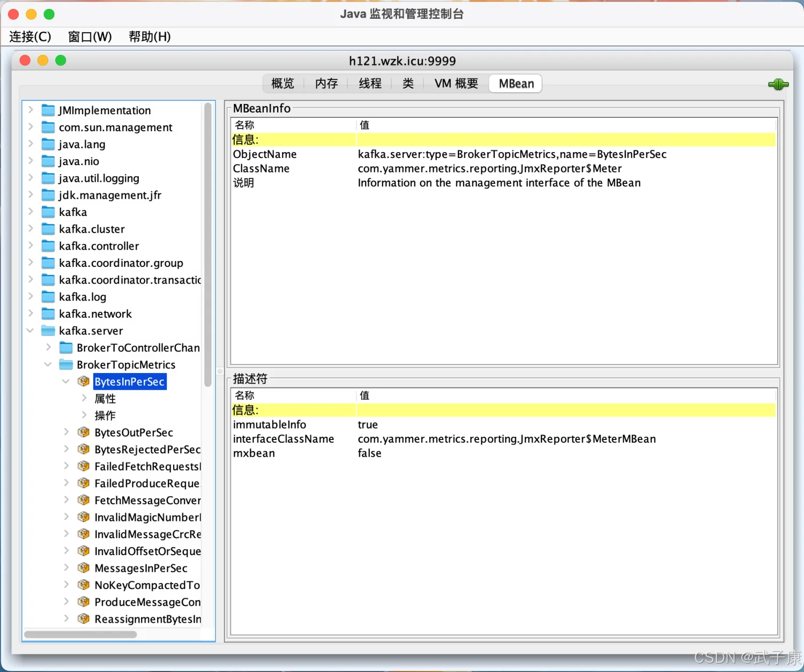Click the tree panel horizontal scrollbar
804x672 pixels.
coord(80,634)
